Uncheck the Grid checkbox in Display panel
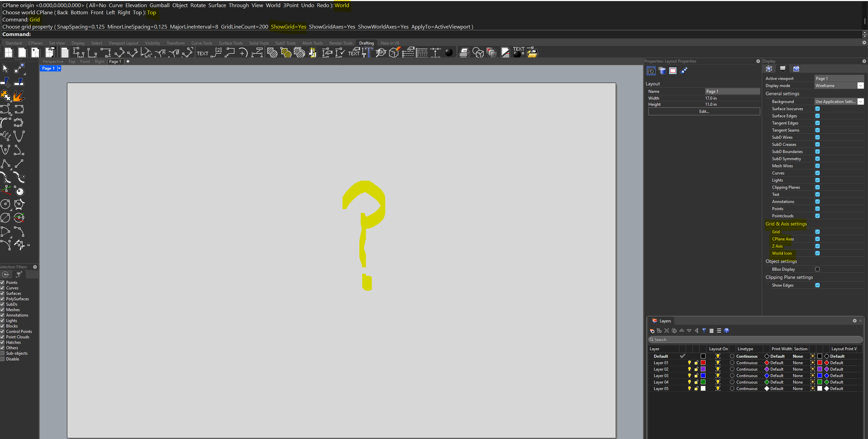Screen dimensions: 868x439 (817, 232)
